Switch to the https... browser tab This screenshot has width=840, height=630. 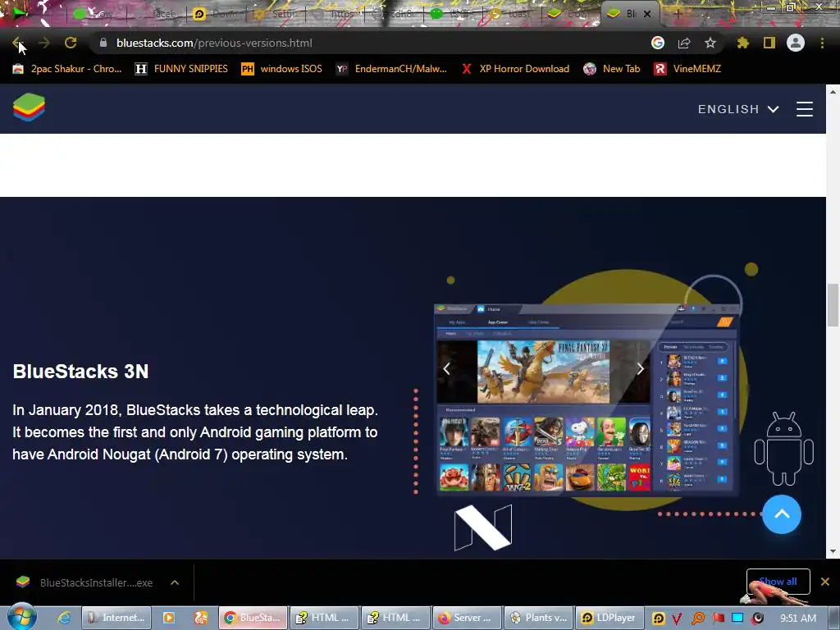(333, 14)
